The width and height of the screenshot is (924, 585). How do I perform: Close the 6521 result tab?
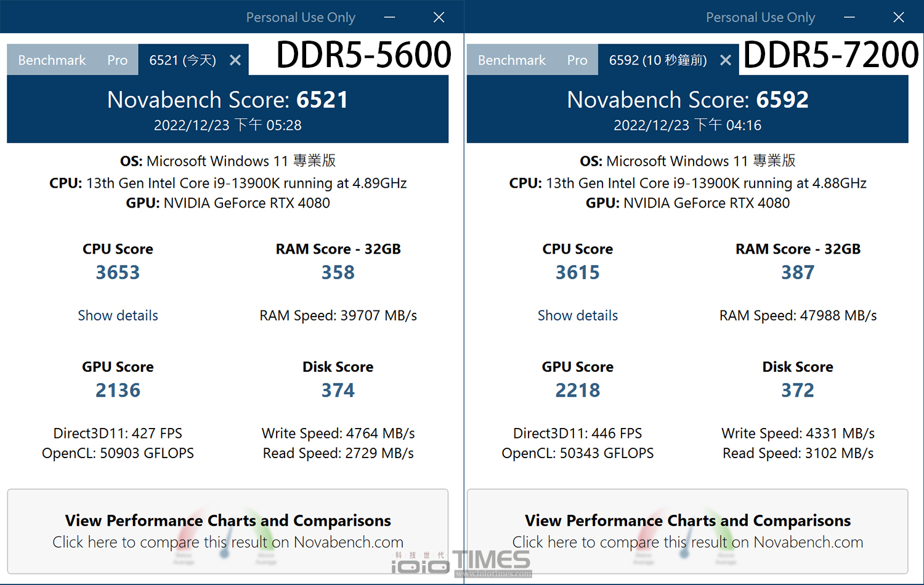[235, 60]
